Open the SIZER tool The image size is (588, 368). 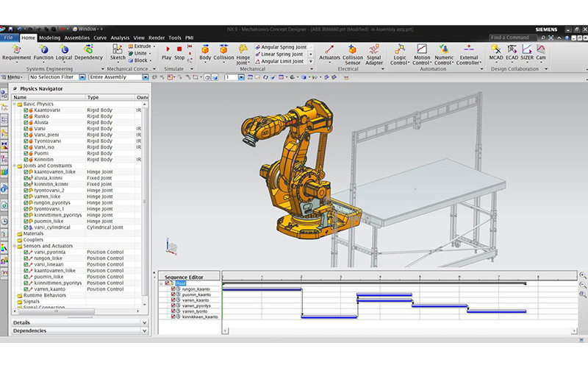tap(527, 53)
